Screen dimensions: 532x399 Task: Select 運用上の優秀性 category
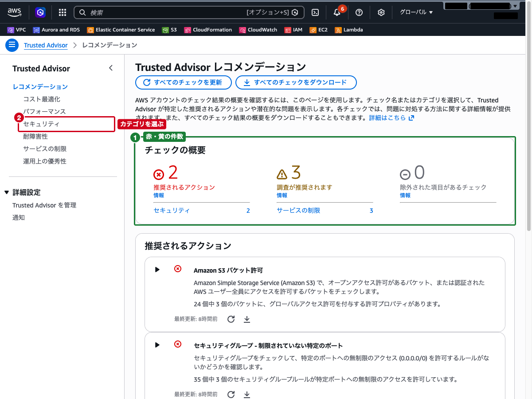coord(45,161)
